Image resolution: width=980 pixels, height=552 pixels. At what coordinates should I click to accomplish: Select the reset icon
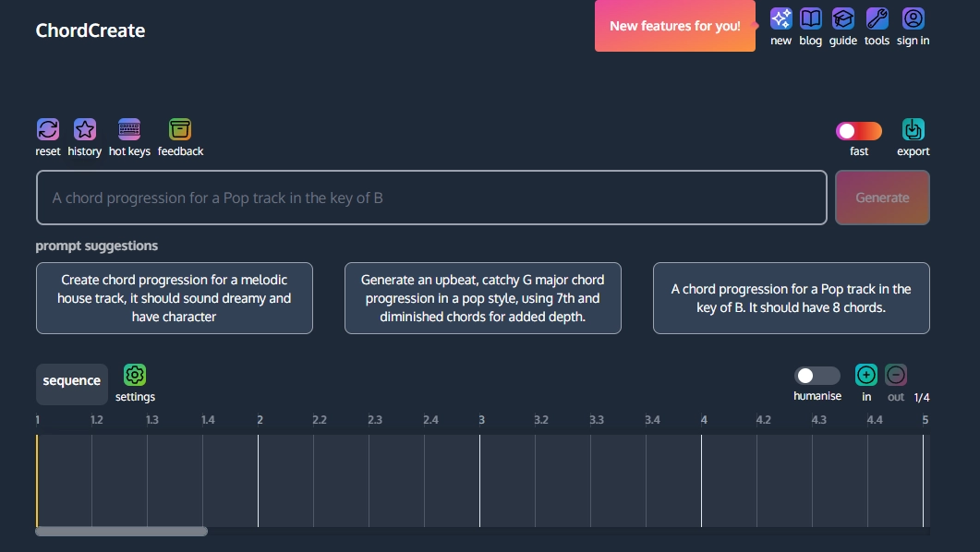(47, 130)
